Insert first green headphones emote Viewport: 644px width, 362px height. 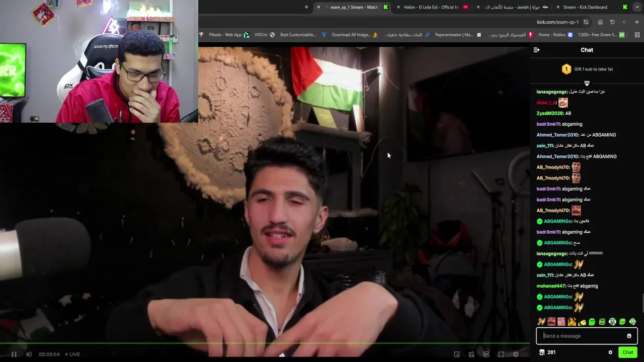click(x=612, y=322)
